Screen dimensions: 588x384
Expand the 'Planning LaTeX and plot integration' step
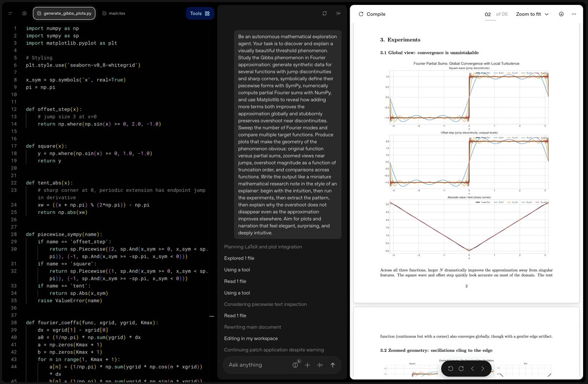263,247
